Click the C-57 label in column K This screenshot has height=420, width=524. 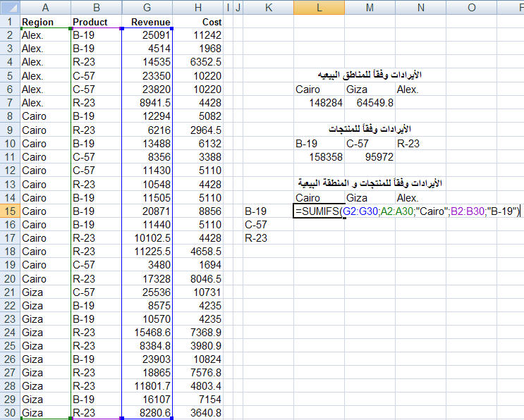(255, 225)
